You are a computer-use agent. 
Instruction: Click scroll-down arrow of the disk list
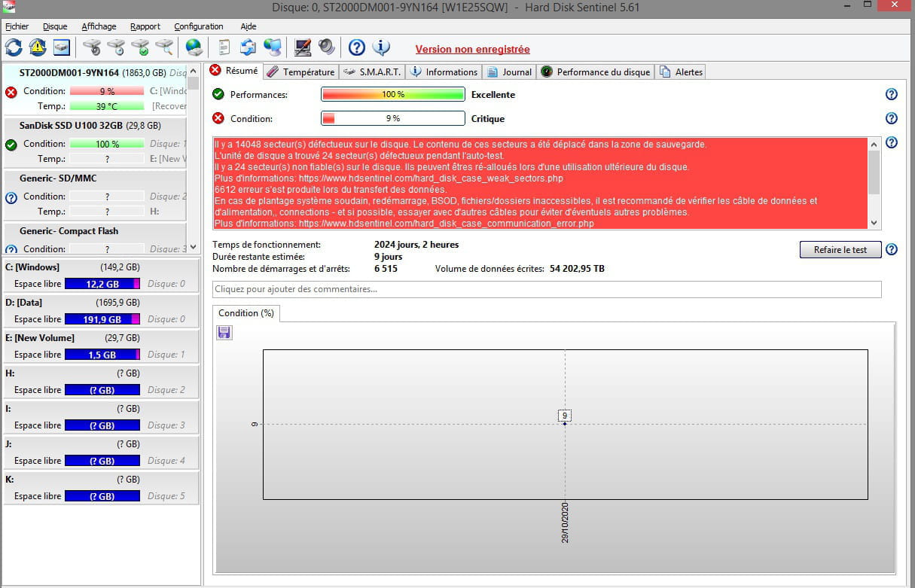194,248
